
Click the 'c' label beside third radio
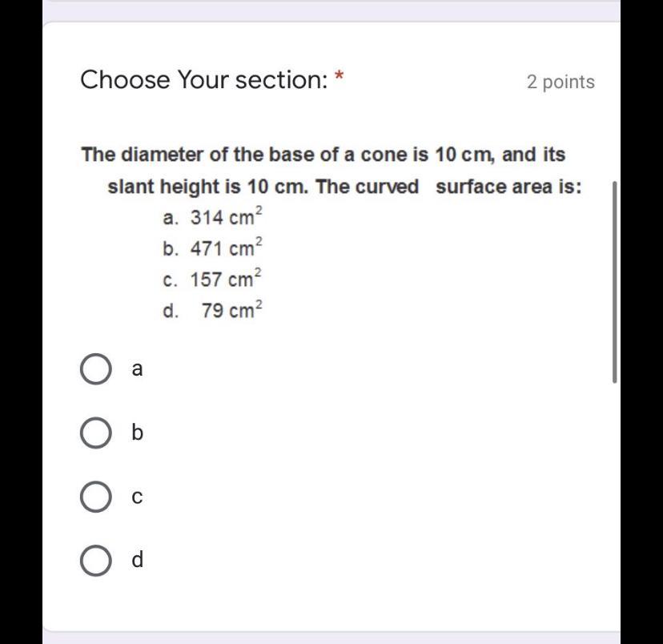pyautogui.click(x=137, y=497)
